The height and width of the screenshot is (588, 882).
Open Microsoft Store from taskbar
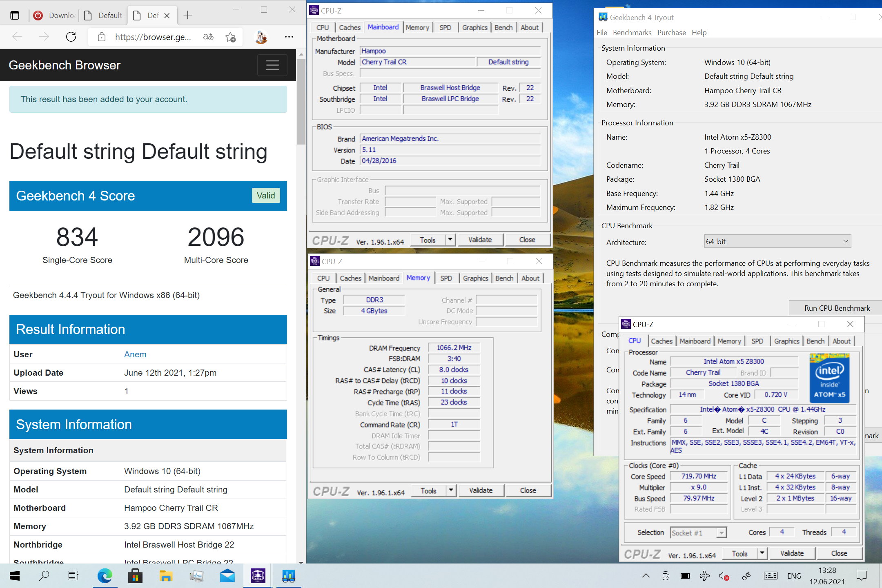click(x=135, y=576)
